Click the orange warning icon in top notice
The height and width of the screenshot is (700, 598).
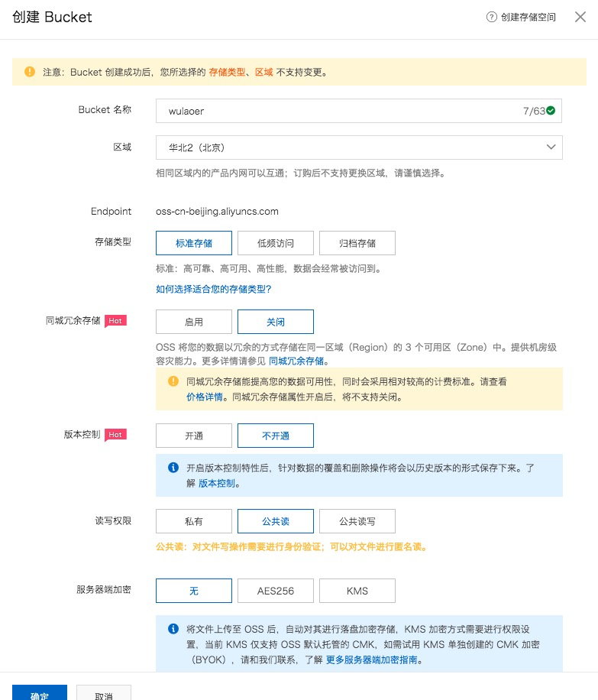tap(29, 72)
